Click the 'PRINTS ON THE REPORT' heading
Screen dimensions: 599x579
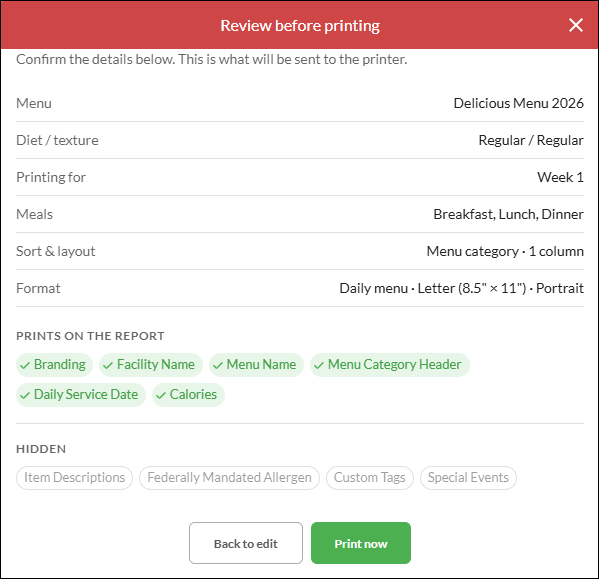(x=90, y=336)
